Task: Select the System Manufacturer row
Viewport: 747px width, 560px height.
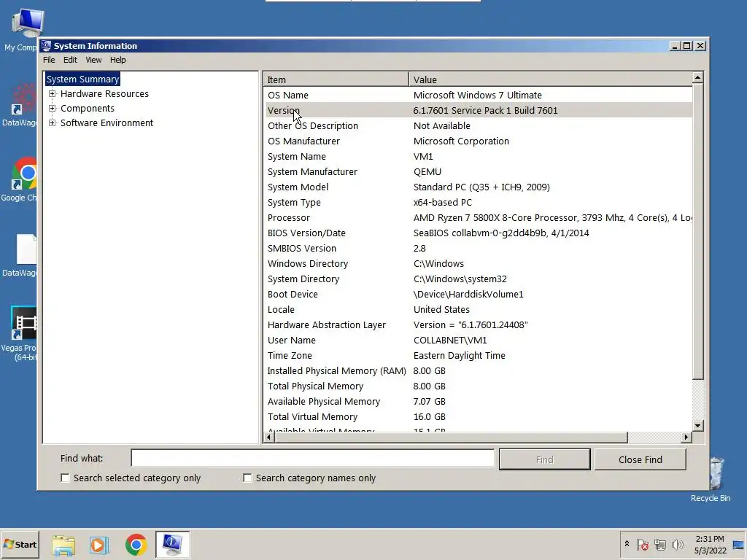Action: 478,172
